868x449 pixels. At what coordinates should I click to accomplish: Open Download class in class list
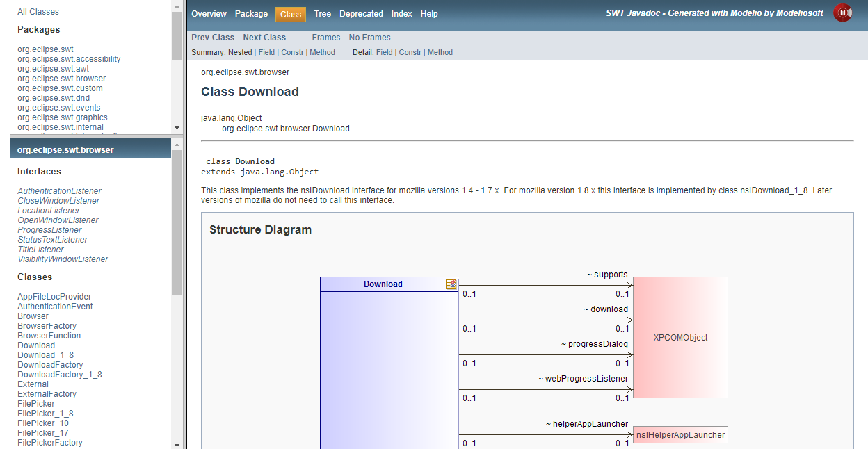[x=36, y=345]
